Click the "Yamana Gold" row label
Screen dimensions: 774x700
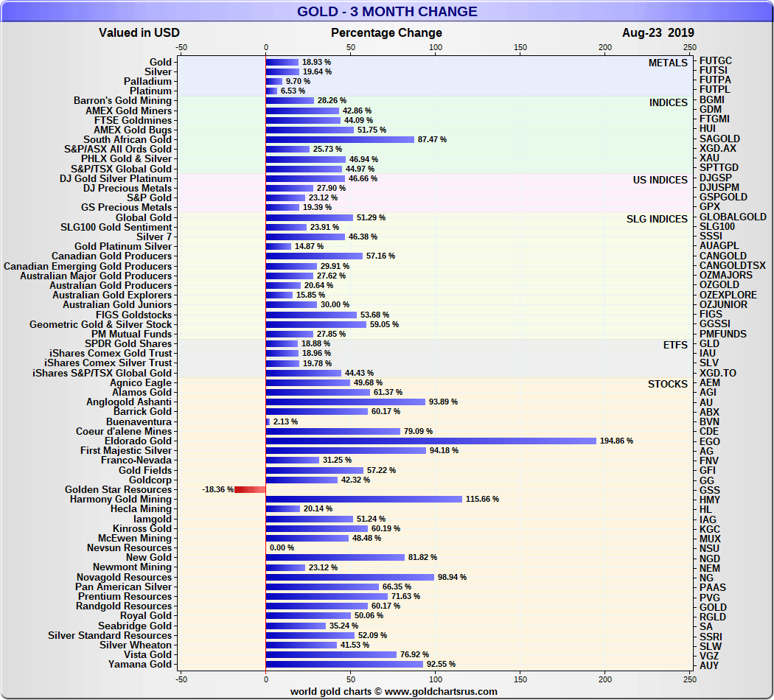click(140, 665)
